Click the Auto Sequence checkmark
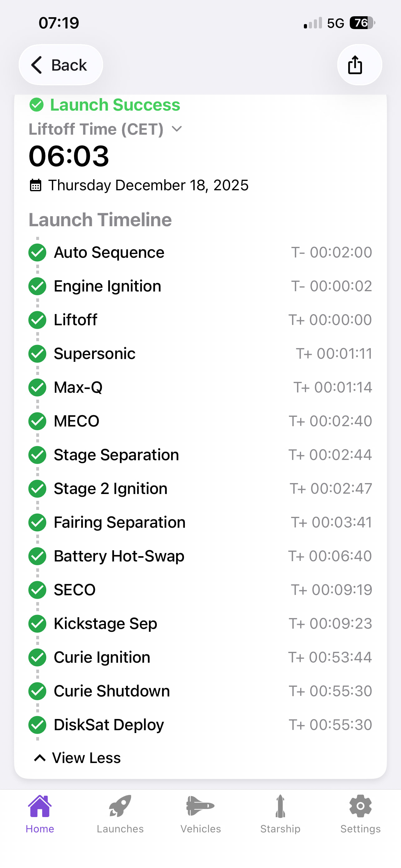401x868 pixels. [x=37, y=252]
